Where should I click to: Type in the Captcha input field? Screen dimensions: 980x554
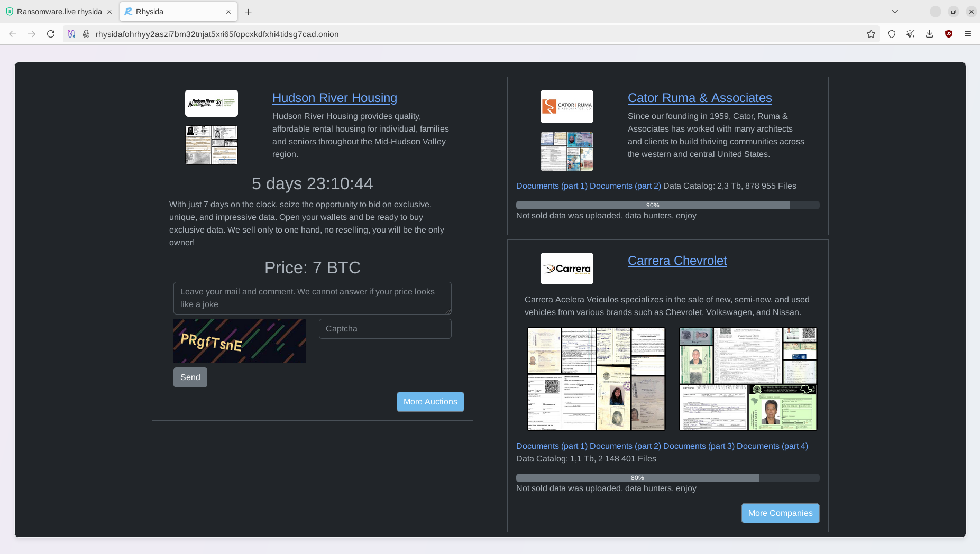coord(385,328)
